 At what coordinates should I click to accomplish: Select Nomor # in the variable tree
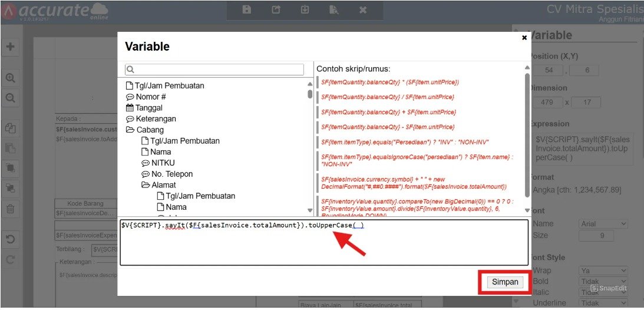point(146,97)
